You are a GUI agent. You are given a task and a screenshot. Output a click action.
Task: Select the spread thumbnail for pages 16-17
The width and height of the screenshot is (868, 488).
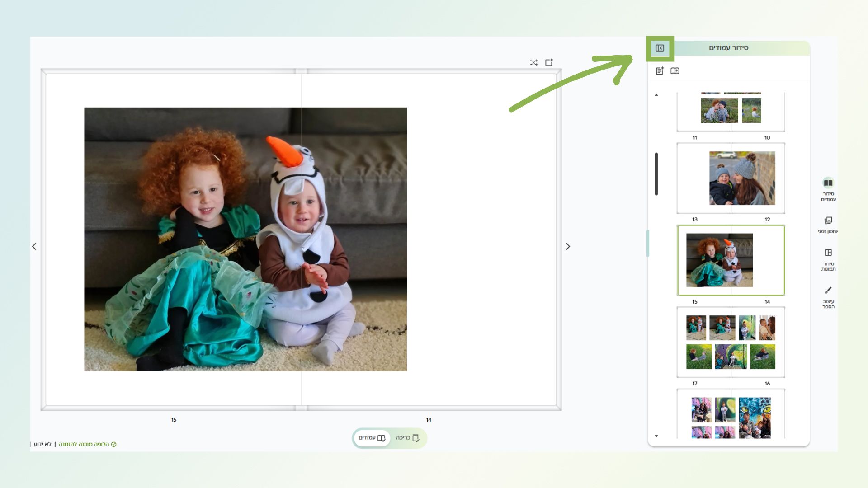(x=731, y=342)
